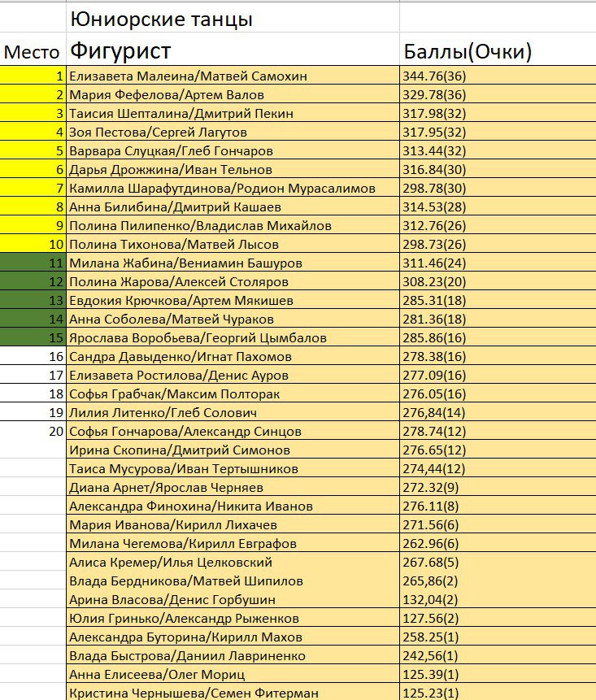Select score cell '308.23(20)'
This screenshot has height=700, width=596.
pos(498,281)
